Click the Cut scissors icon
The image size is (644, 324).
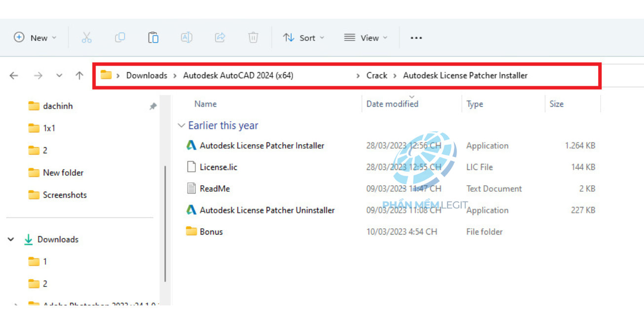(87, 38)
